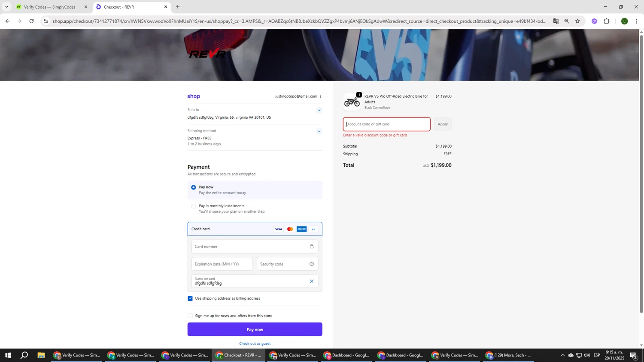
Task: Open the tab search dropdown
Action: (6, 7)
